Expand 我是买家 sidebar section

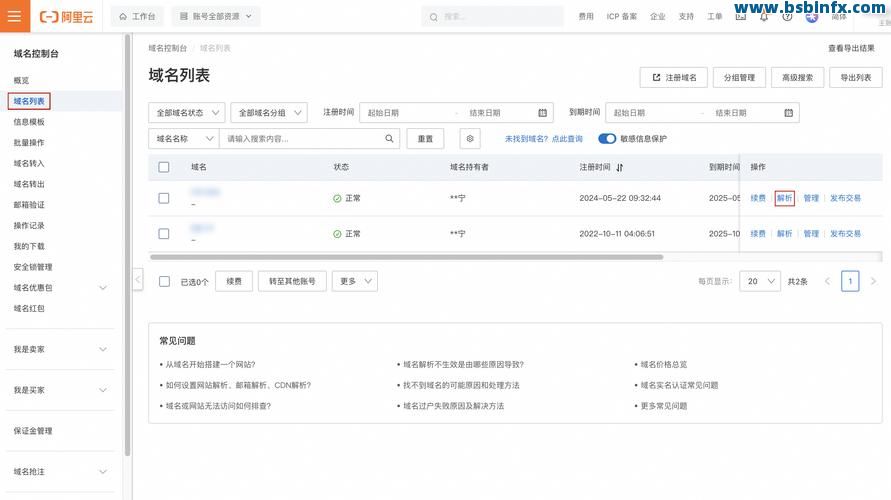[x=103, y=390]
